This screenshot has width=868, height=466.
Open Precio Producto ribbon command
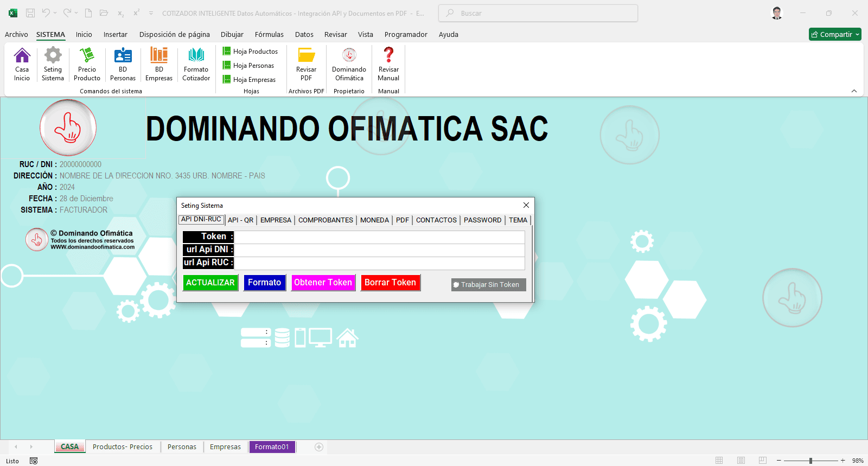click(87, 64)
